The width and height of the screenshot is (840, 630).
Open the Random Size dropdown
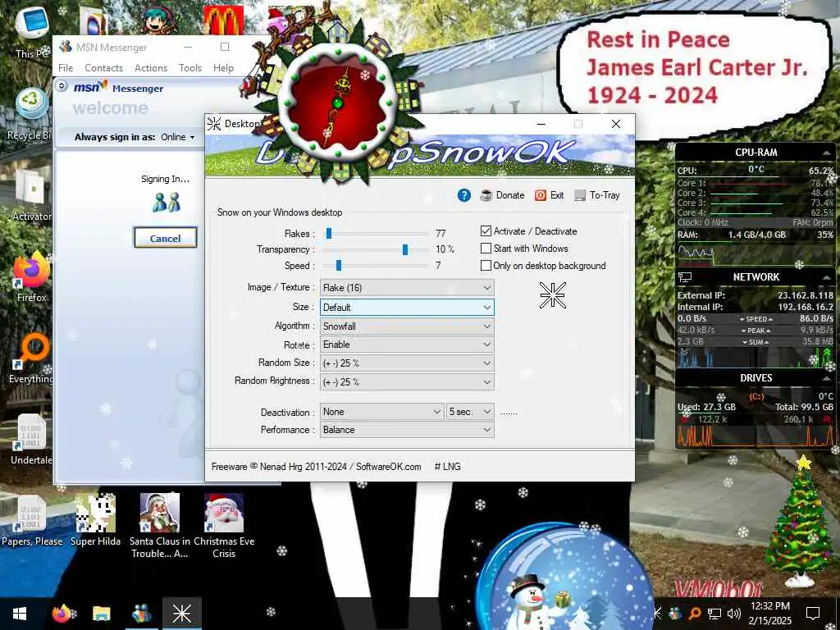click(407, 363)
